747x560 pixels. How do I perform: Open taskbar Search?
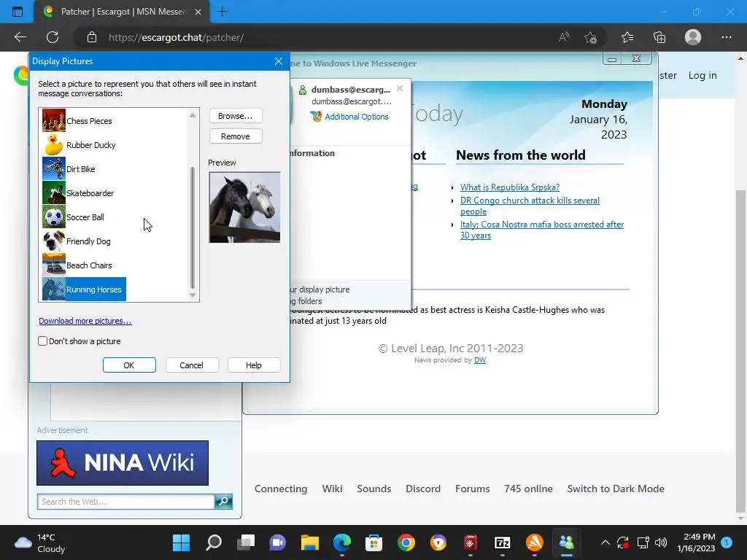point(214,542)
